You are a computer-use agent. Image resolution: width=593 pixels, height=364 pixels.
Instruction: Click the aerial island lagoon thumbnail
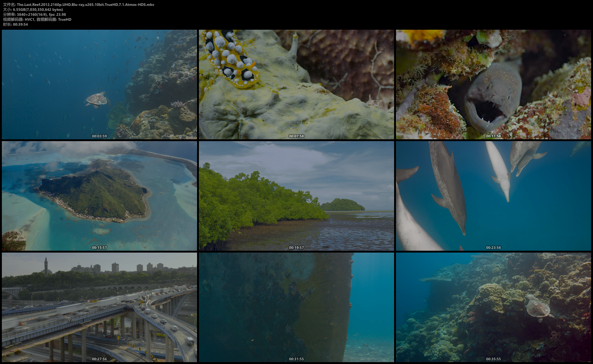[x=99, y=196]
